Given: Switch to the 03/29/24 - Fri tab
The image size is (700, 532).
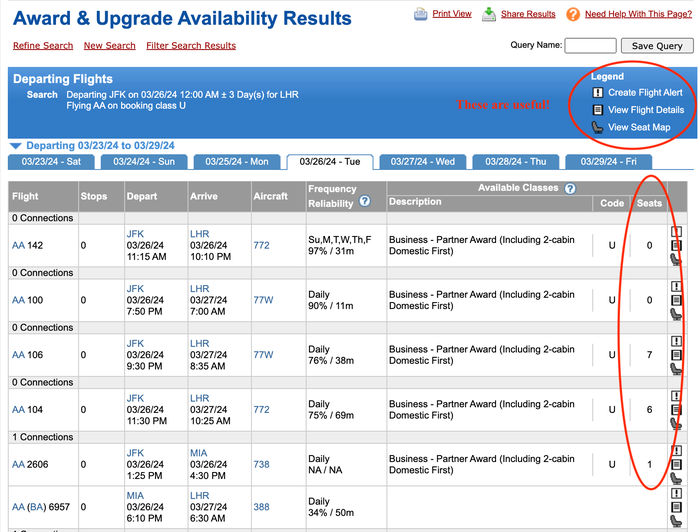Looking at the screenshot, I should (608, 162).
